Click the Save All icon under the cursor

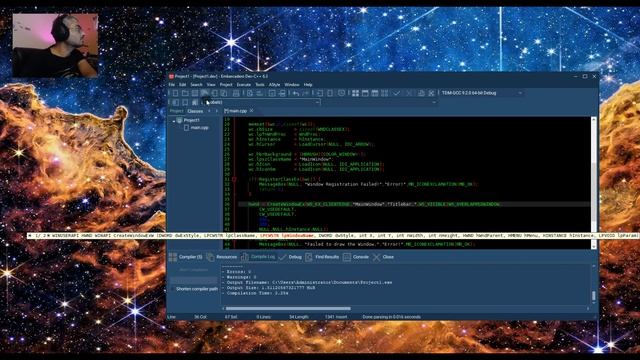coord(204,93)
